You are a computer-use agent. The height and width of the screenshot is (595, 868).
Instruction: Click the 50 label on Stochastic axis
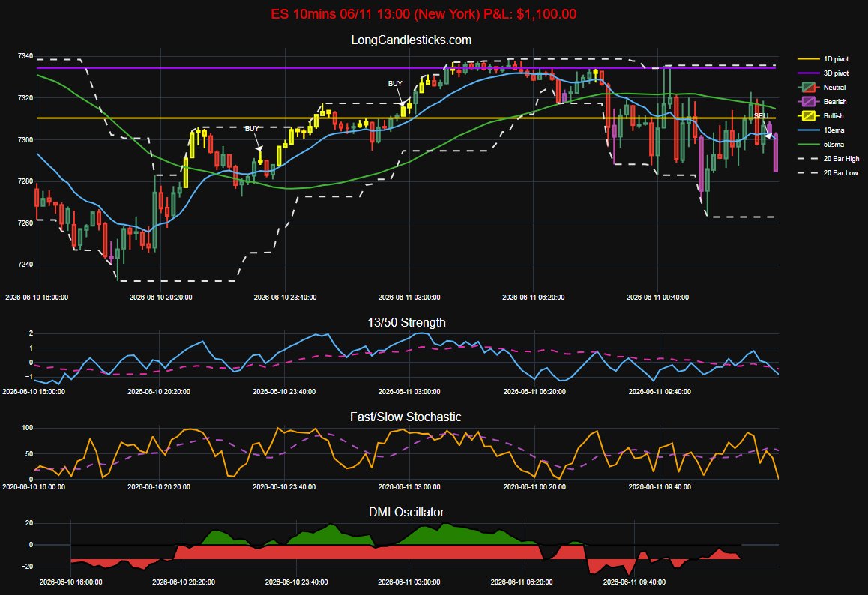point(29,454)
